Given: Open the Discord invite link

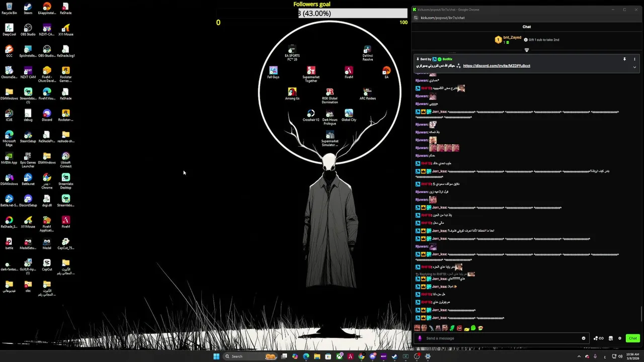Looking at the screenshot, I should pos(497,66).
